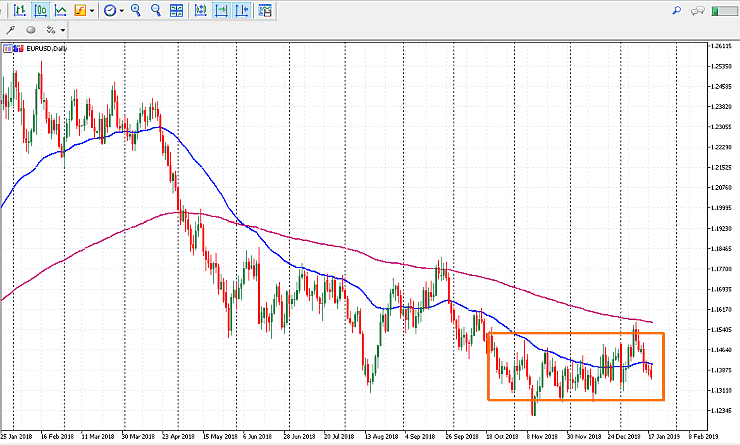Toggle the second highlighted chart scroll button
The height and width of the screenshot is (445, 740).
244,11
